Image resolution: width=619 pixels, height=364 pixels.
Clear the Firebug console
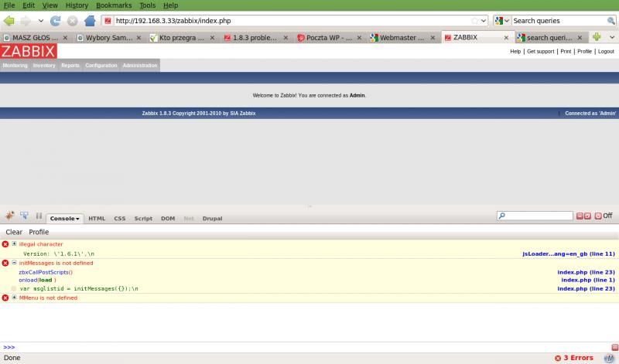14,232
